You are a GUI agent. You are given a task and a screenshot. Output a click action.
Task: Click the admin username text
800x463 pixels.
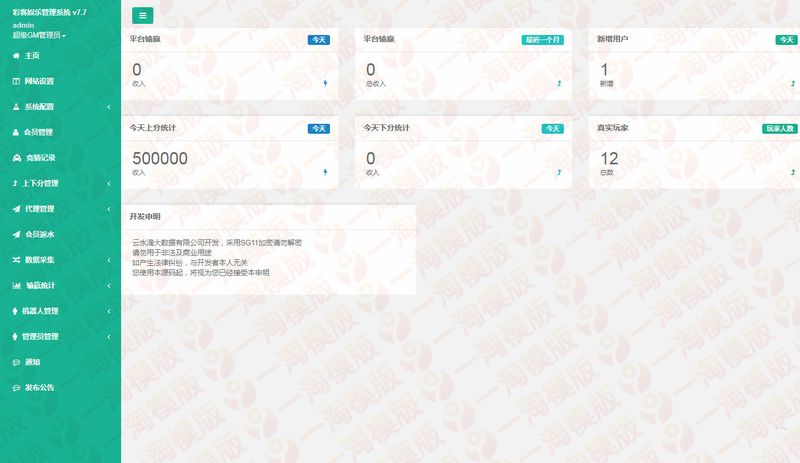point(23,25)
